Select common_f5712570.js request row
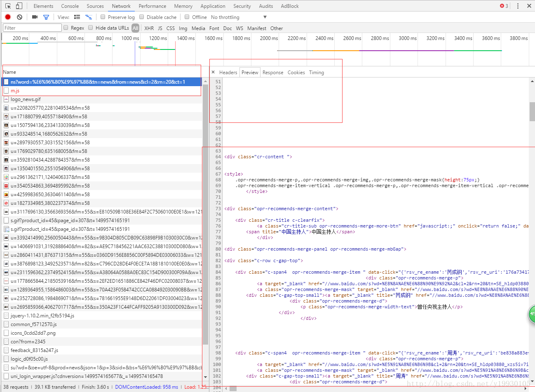The height and width of the screenshot is (392, 535). click(102, 324)
